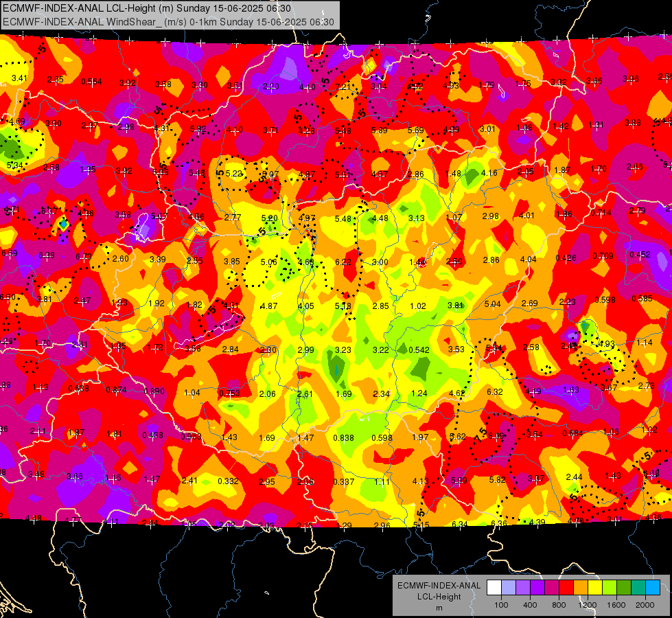672x618 pixels.
Task: Click the white legend color swatch
Action: pos(494,588)
